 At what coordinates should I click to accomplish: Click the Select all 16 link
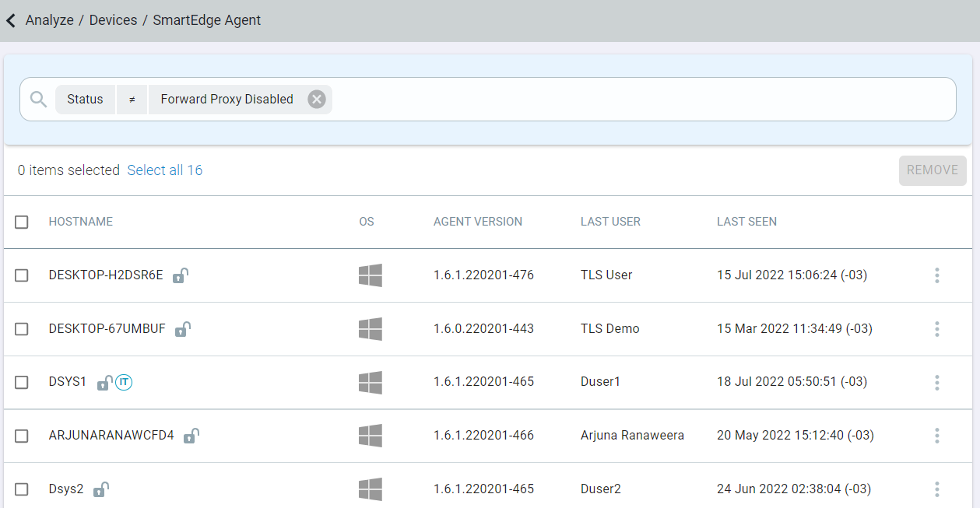164,170
